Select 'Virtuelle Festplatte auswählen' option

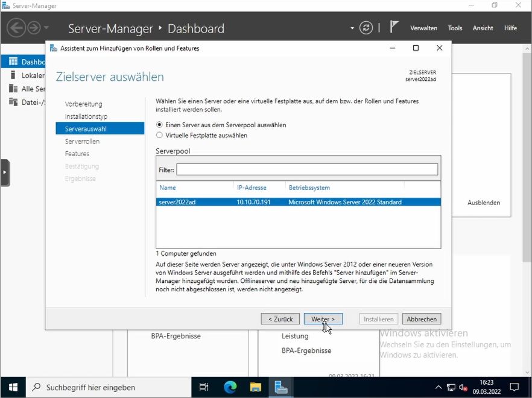tap(159, 135)
